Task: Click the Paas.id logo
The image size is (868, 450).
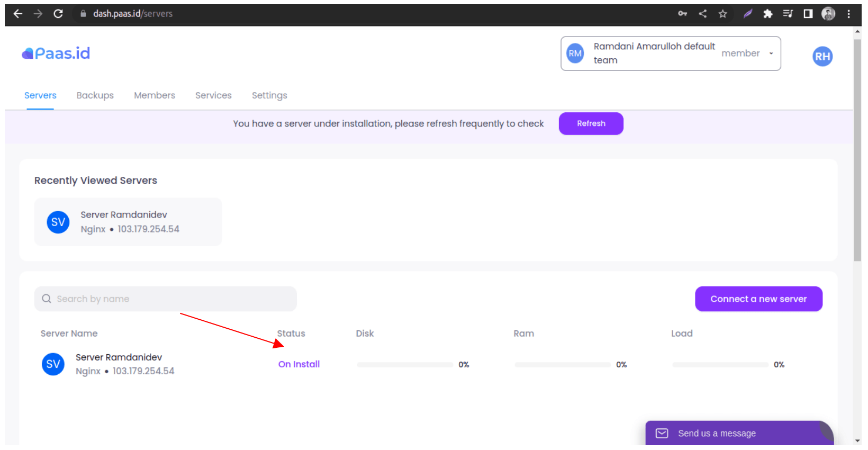Action: click(56, 53)
